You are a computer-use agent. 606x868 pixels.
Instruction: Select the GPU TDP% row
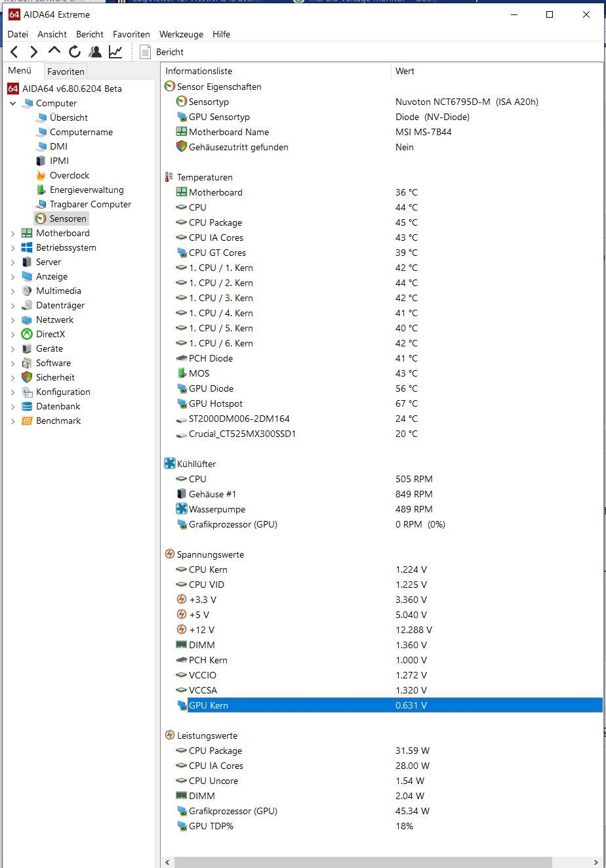(x=382, y=826)
